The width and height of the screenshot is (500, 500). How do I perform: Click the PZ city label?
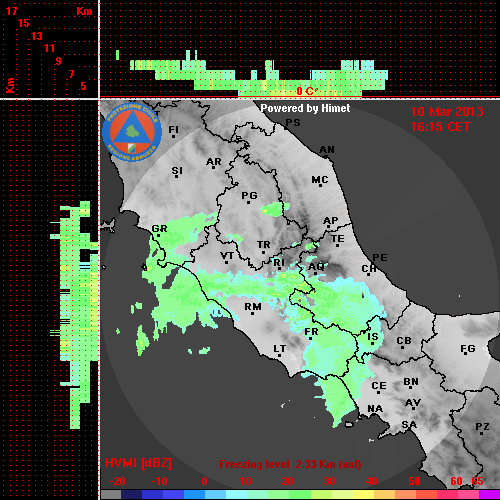[x=482, y=427]
